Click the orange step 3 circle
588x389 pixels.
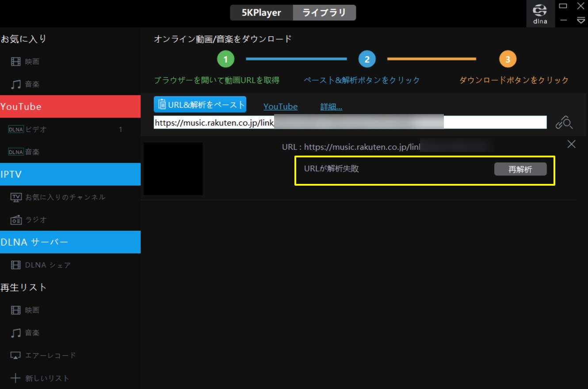point(508,59)
